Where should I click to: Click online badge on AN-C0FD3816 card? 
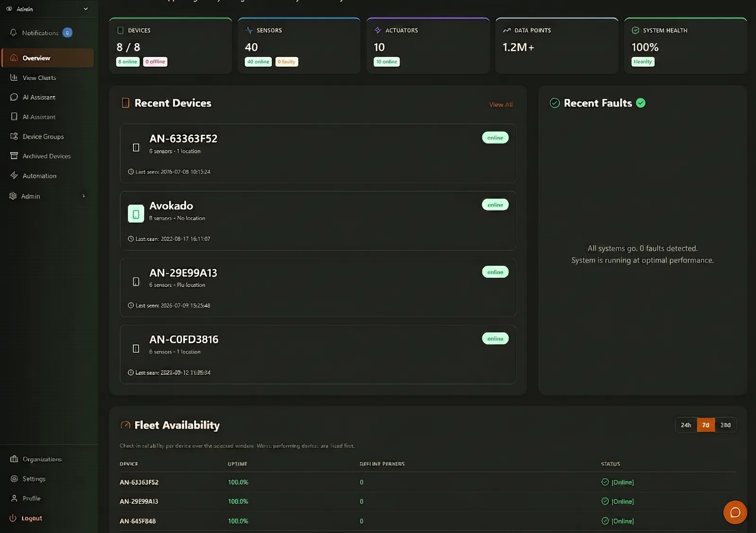[x=495, y=338]
